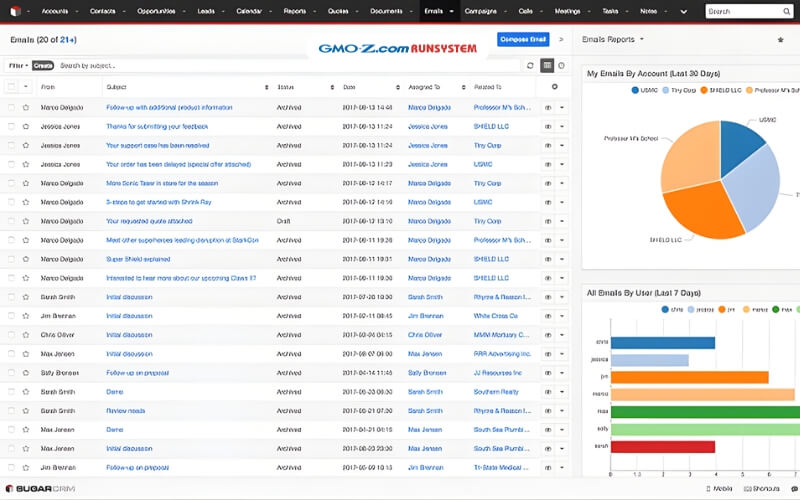Go to the Quotes module
The height and width of the screenshot is (500, 800).
click(338, 11)
